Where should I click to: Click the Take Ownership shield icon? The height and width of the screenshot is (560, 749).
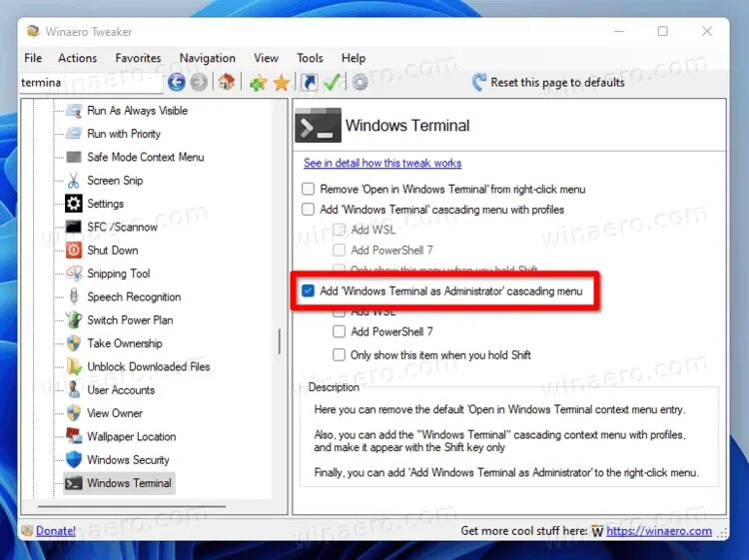74,343
